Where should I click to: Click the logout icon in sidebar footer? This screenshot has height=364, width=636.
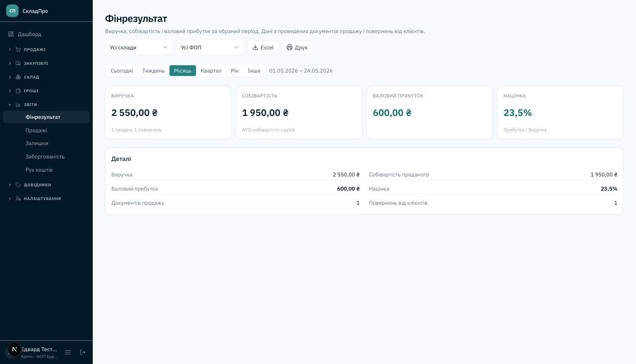tap(83, 352)
